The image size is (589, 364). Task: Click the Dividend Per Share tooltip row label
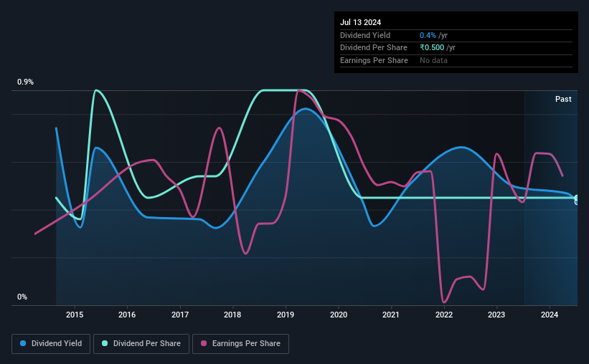pos(373,48)
